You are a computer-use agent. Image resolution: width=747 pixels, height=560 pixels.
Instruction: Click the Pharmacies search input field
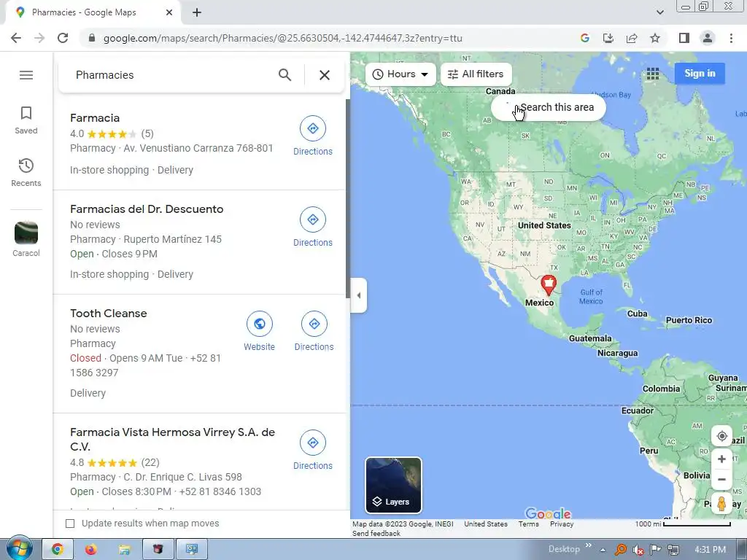171,75
